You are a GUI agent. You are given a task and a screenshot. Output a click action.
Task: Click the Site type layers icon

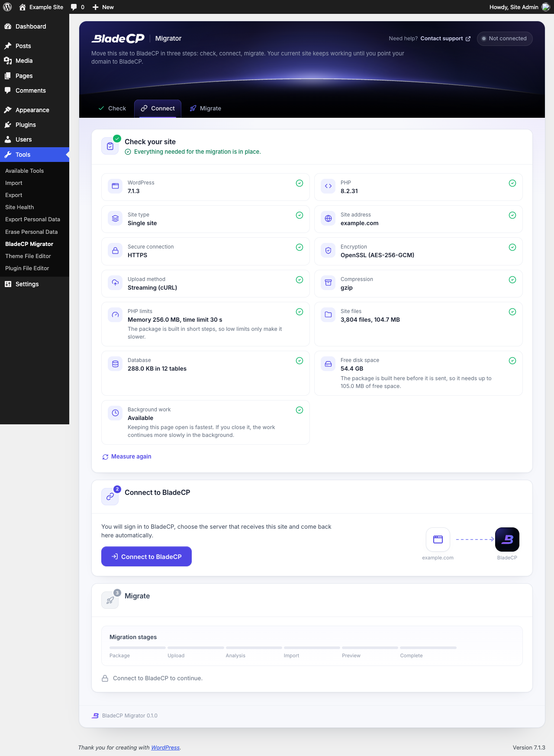tap(115, 218)
